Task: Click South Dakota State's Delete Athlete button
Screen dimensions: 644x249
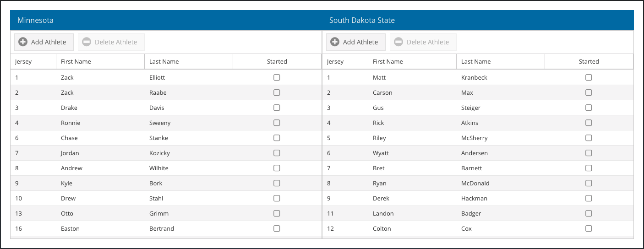Action: pyautogui.click(x=423, y=42)
